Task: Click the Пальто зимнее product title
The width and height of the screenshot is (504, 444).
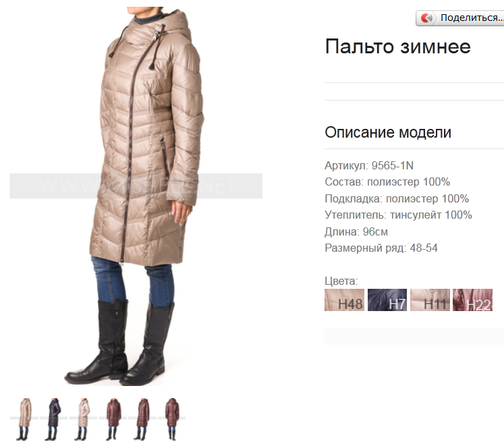Action: click(x=397, y=47)
